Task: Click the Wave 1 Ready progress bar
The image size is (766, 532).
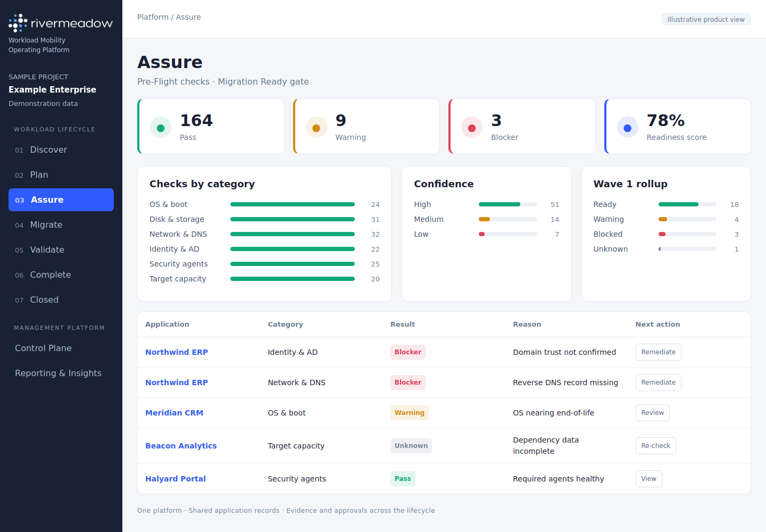Action: [x=687, y=204]
